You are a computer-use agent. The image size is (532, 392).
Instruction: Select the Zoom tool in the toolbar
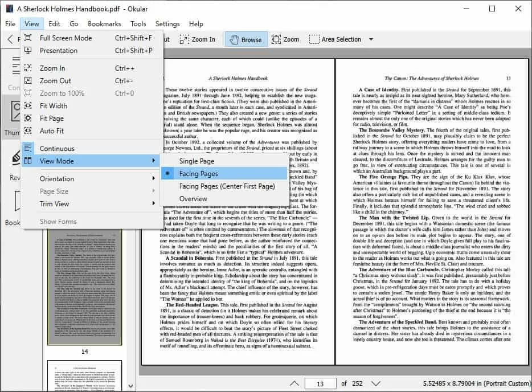tap(286, 39)
